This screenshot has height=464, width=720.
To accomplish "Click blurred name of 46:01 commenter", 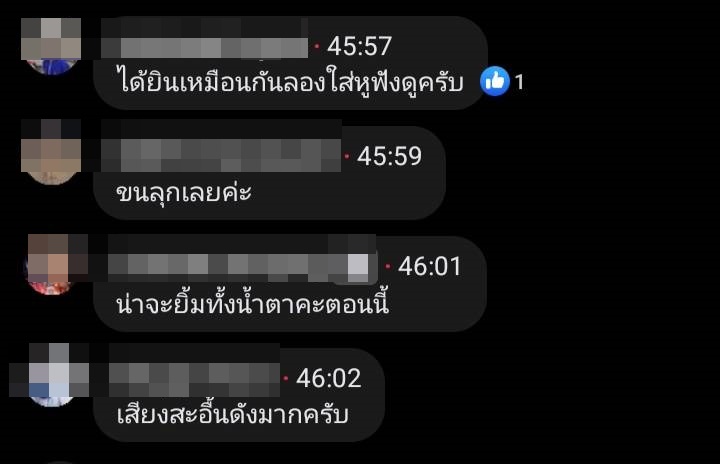I will click(238, 267).
